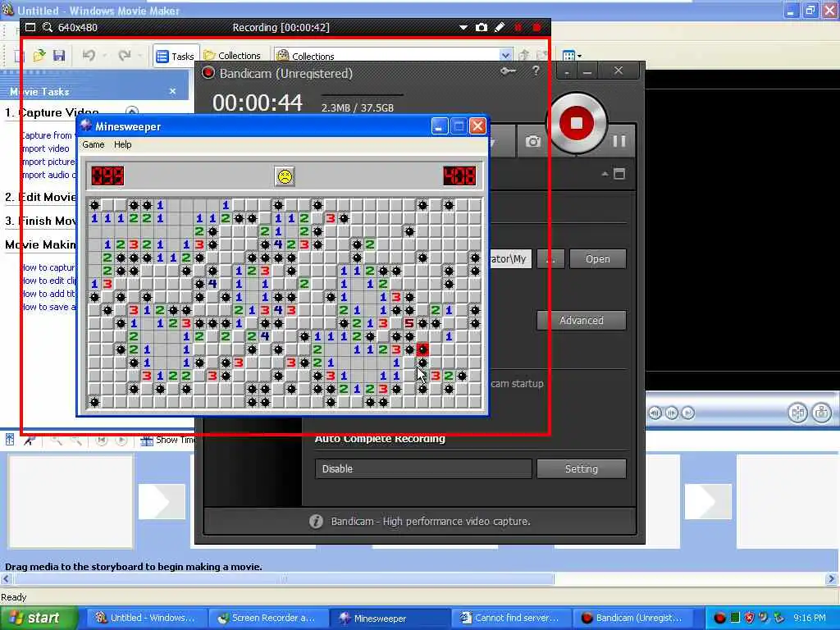Click the narrate timeline microphone icon
The image size is (840, 630).
[29, 440]
